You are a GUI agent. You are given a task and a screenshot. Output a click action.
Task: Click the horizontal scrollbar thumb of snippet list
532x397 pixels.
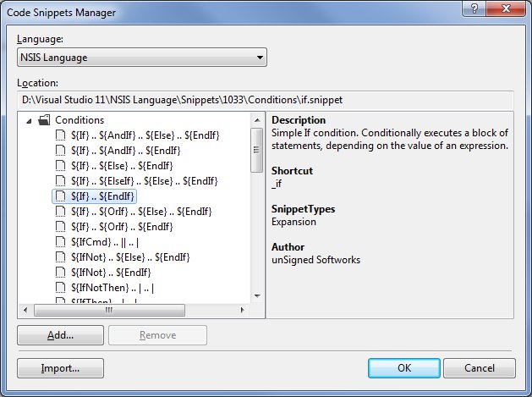pyautogui.click(x=109, y=310)
